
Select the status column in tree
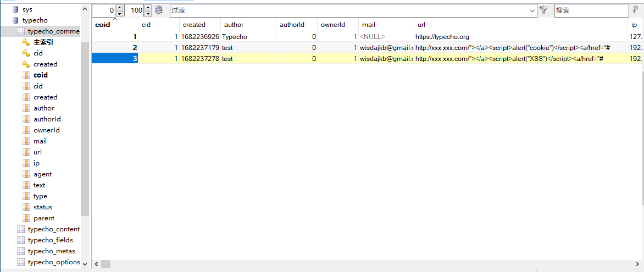point(43,207)
